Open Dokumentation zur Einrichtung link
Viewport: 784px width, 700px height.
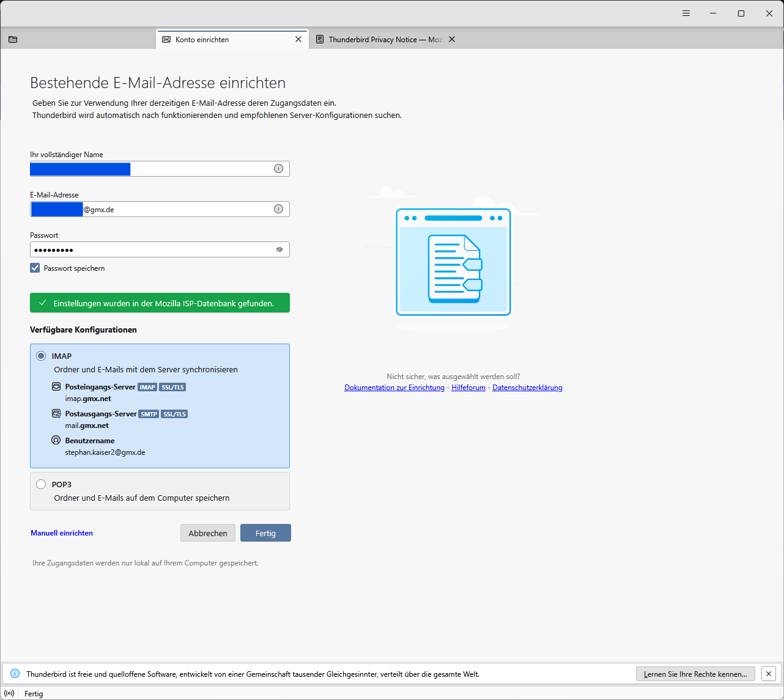tap(394, 388)
